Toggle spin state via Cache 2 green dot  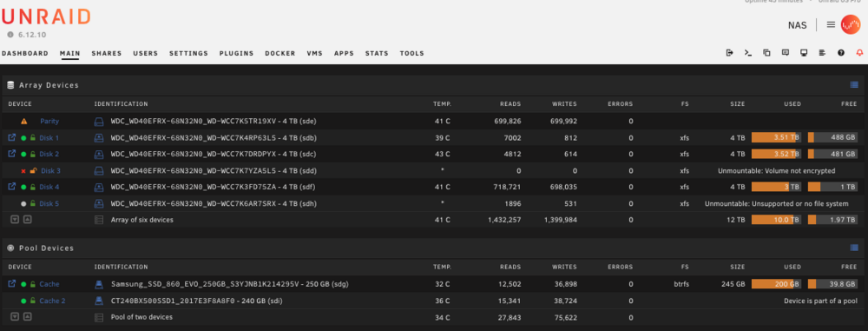tap(23, 301)
